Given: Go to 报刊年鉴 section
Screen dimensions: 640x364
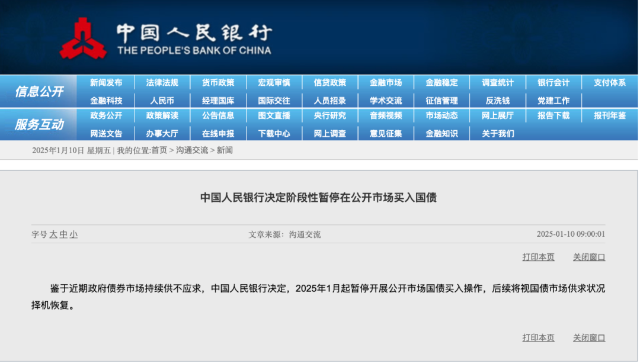Looking at the screenshot, I should pos(610,116).
